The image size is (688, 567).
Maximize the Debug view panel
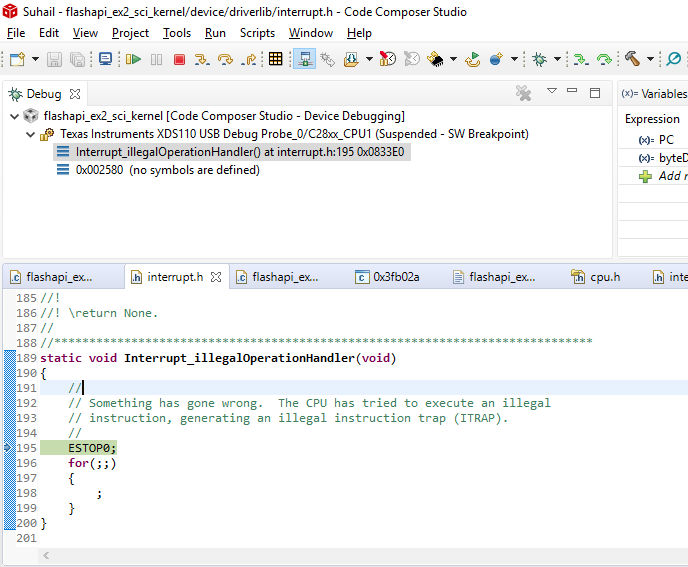tap(595, 93)
